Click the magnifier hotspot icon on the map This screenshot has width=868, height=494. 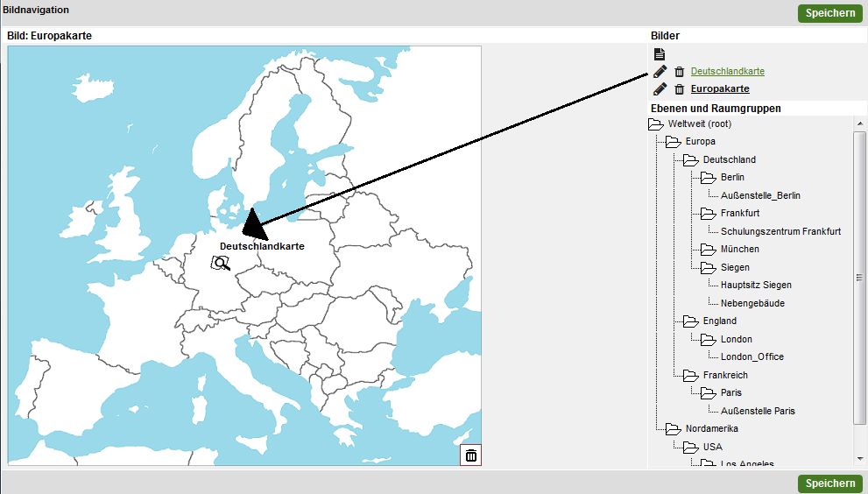221,263
